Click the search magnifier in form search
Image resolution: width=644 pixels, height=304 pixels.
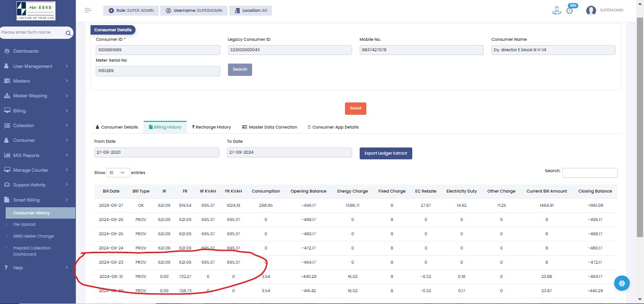68,33
